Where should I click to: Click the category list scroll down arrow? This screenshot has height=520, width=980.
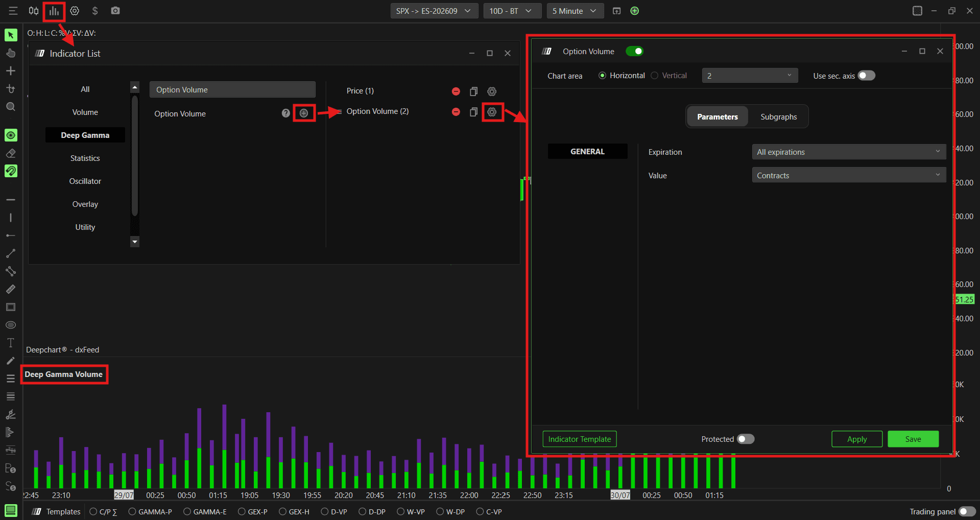135,242
